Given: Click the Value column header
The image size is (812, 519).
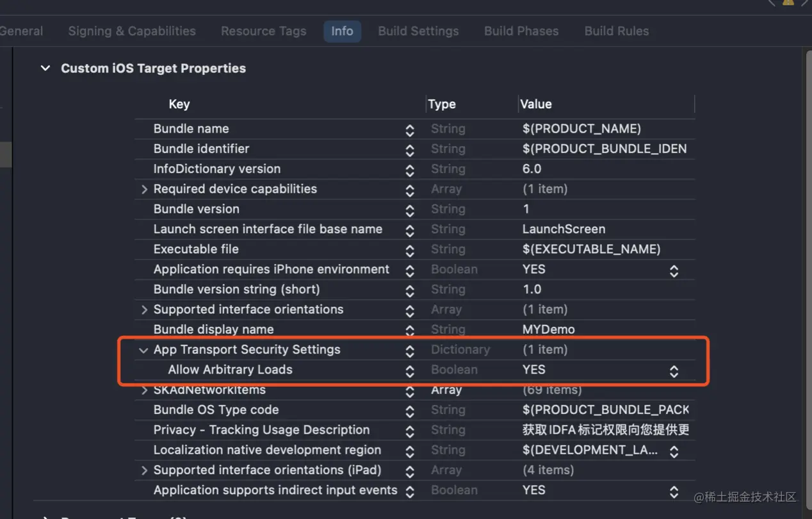Looking at the screenshot, I should (536, 104).
